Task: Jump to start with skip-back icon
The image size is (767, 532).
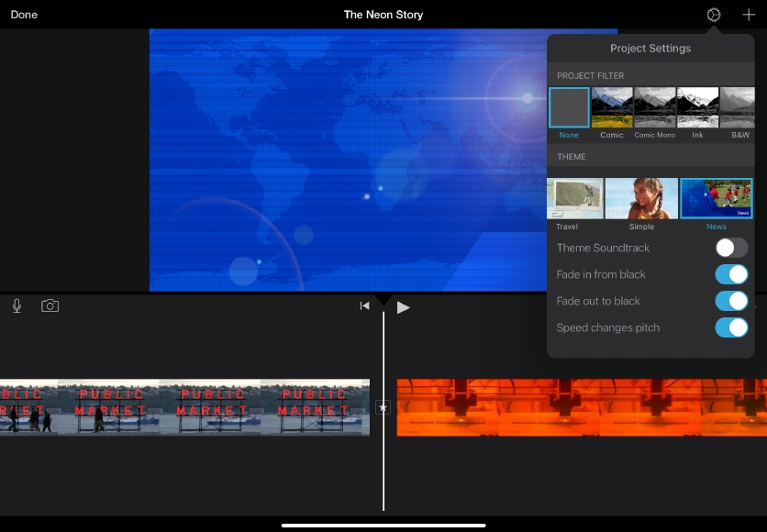Action: 364,306
